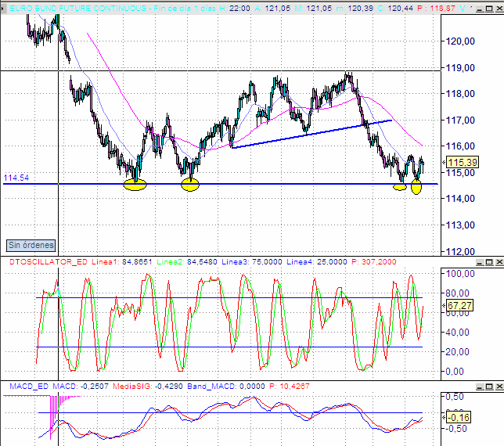Select the leftmost yellow ellipse marker
This screenshot has width=504, height=446.
pyautogui.click(x=135, y=185)
